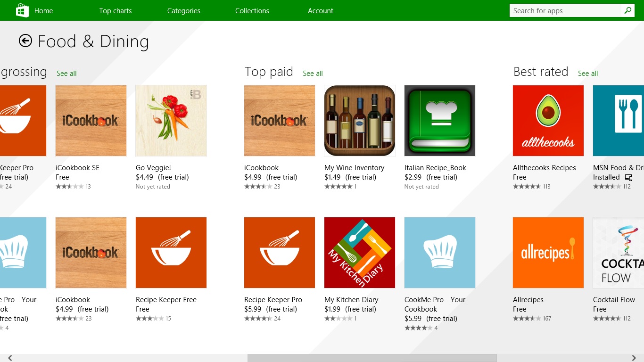The width and height of the screenshot is (644, 362).
Task: See all Best rated apps
Action: tap(588, 74)
